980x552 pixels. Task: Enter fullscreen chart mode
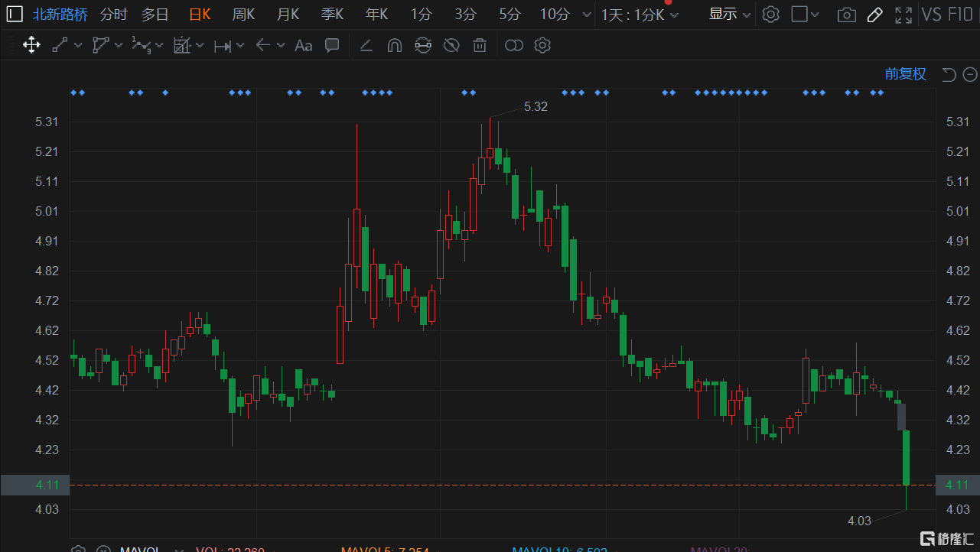click(x=903, y=15)
